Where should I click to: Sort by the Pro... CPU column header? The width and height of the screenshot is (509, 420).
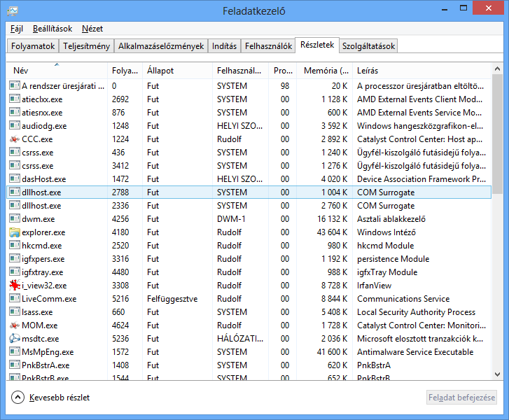283,71
